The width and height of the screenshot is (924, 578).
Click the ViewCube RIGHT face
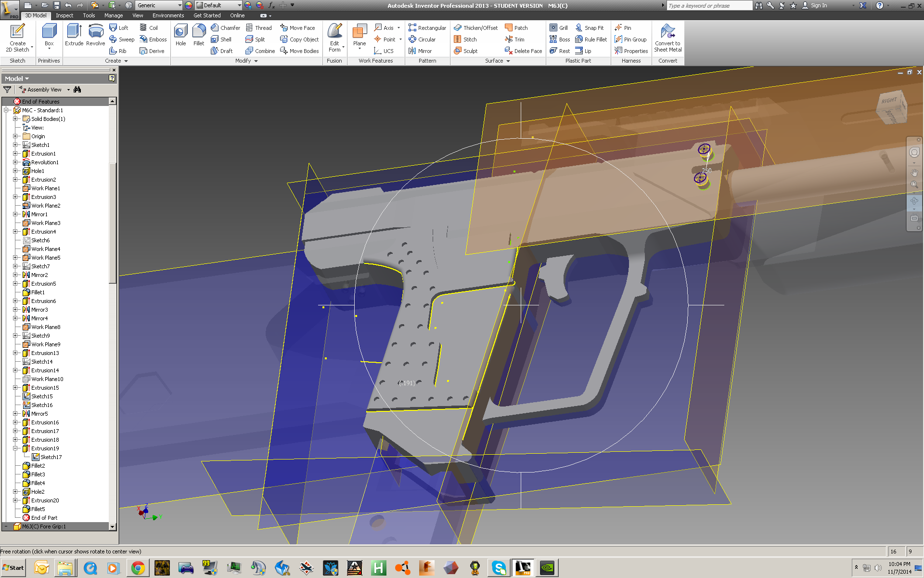click(888, 101)
